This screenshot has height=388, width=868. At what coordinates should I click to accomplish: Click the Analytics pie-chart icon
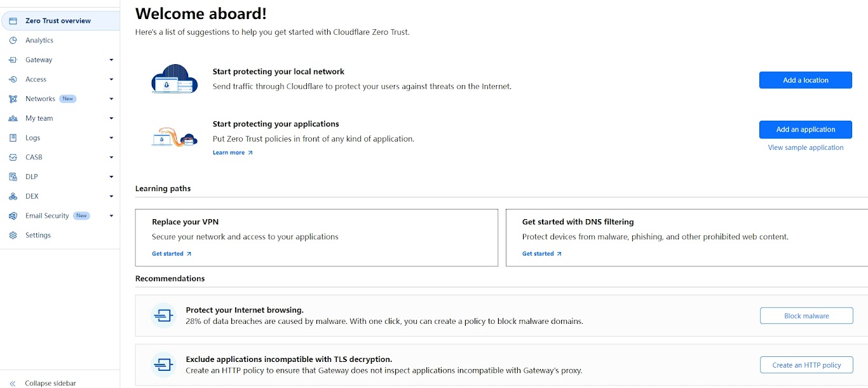13,41
